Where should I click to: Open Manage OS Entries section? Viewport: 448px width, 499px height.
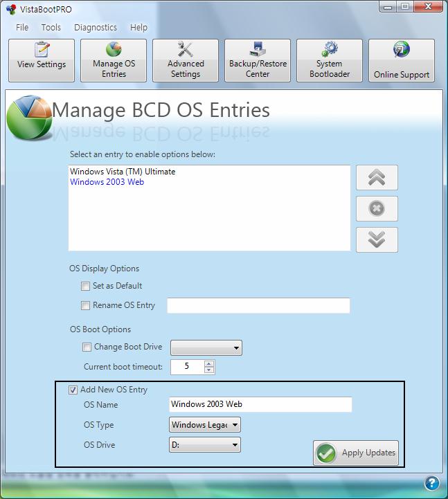tap(114, 60)
